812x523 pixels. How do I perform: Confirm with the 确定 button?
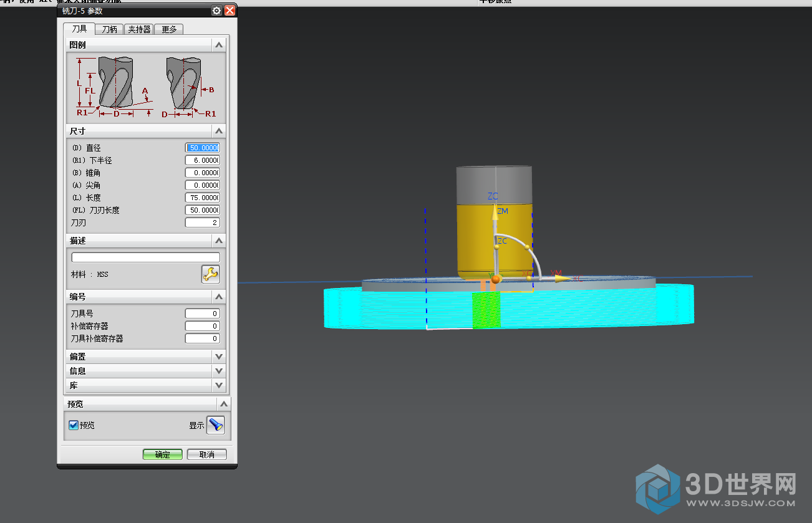[163, 455]
